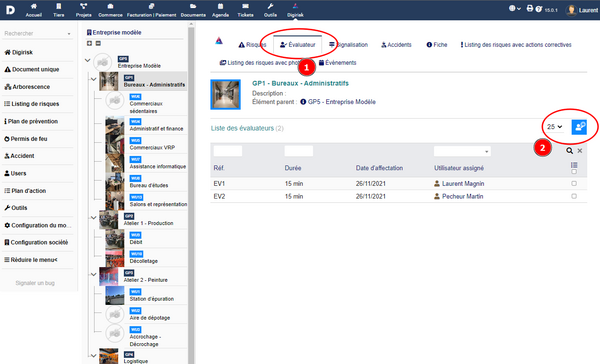This screenshot has width=600, height=364.
Task: Collapse the Logistique tree node
Action: [x=93, y=355]
